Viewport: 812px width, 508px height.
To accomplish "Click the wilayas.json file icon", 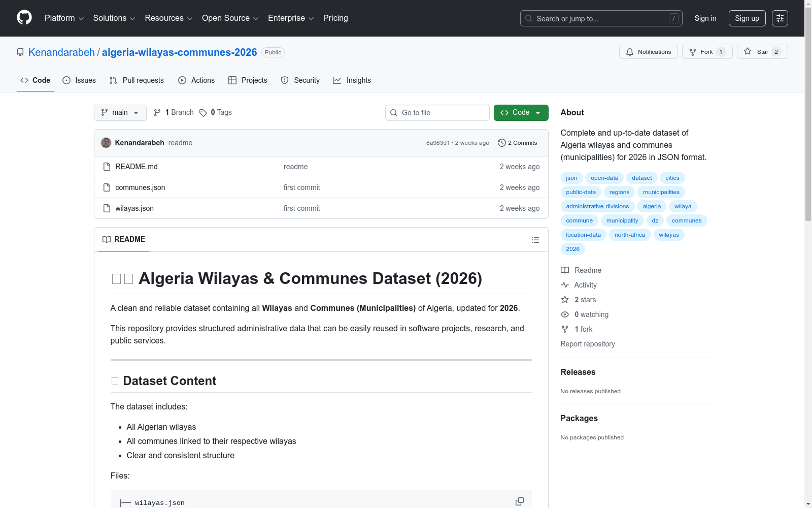I will [x=107, y=208].
